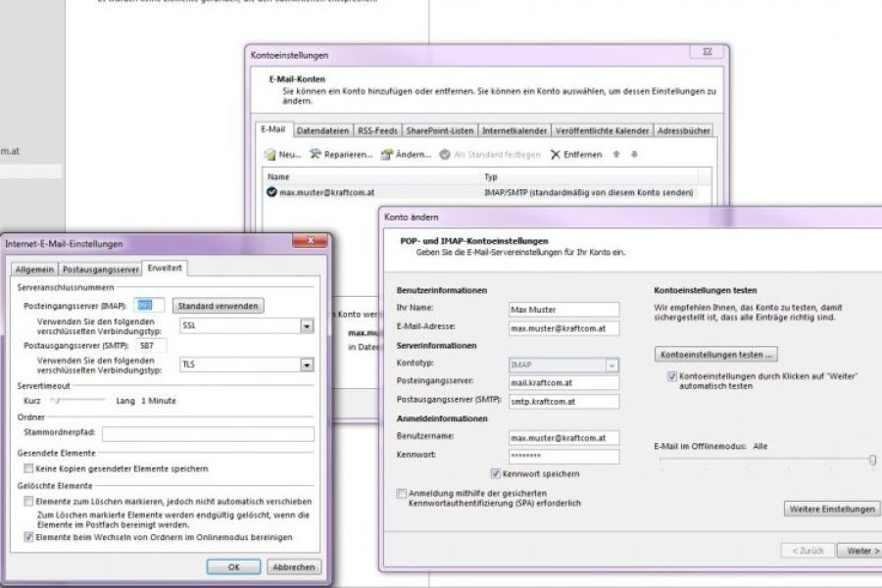Toggle Elemente beim Wechseln von Ordnern bereinigen
This screenshot has width=882, height=588.
27,537
